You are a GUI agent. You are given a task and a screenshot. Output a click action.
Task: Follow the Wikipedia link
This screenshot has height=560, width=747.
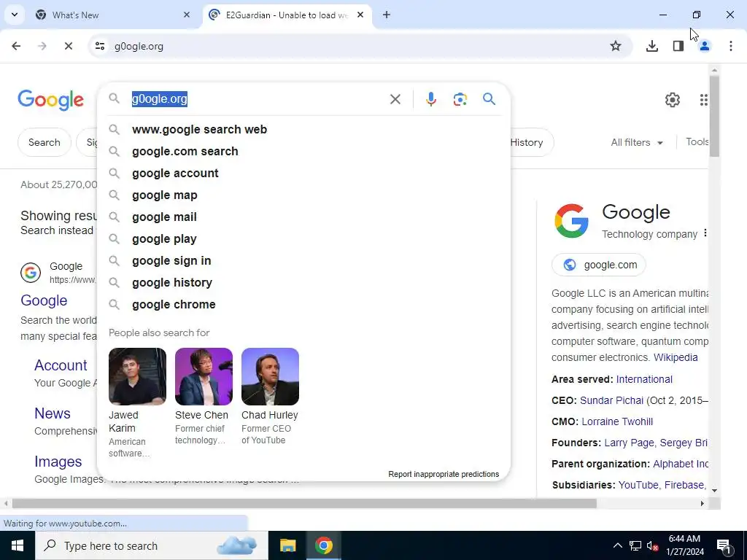(676, 357)
